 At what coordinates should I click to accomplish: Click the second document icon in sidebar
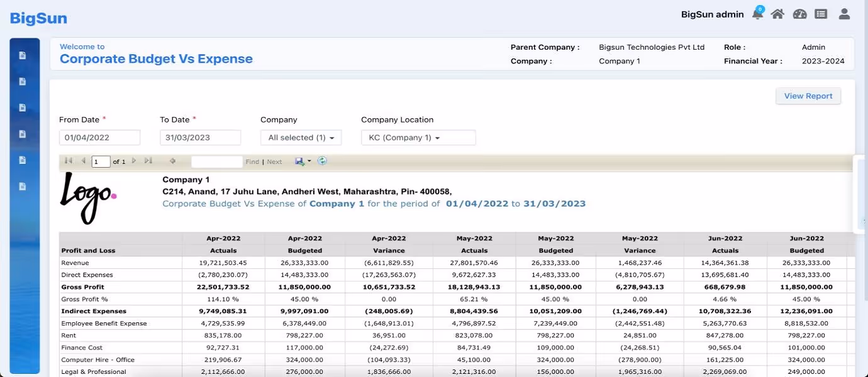pos(23,82)
